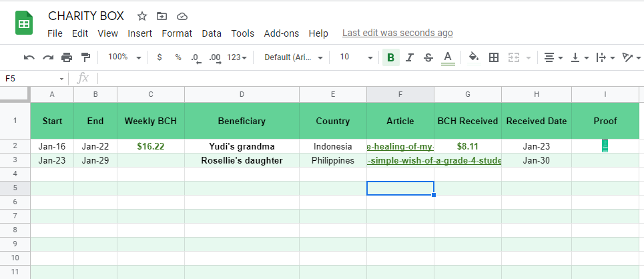Image resolution: width=644 pixels, height=279 pixels.
Task: Format as percent
Action: point(178,57)
